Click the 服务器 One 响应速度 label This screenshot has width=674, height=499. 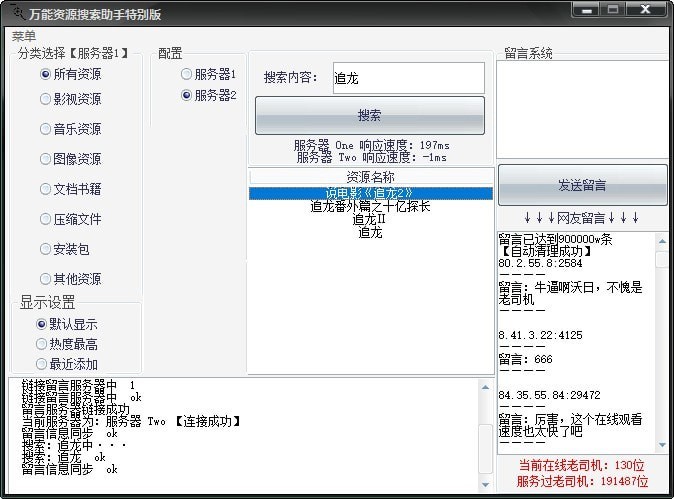372,145
